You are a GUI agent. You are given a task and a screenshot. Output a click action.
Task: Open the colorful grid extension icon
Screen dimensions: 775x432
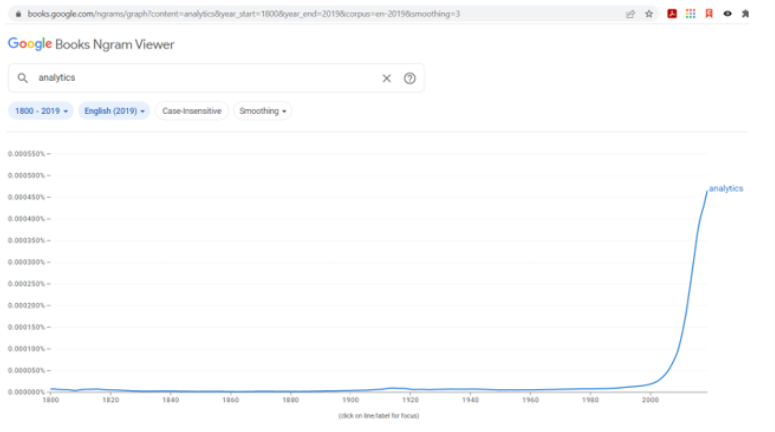tap(690, 14)
